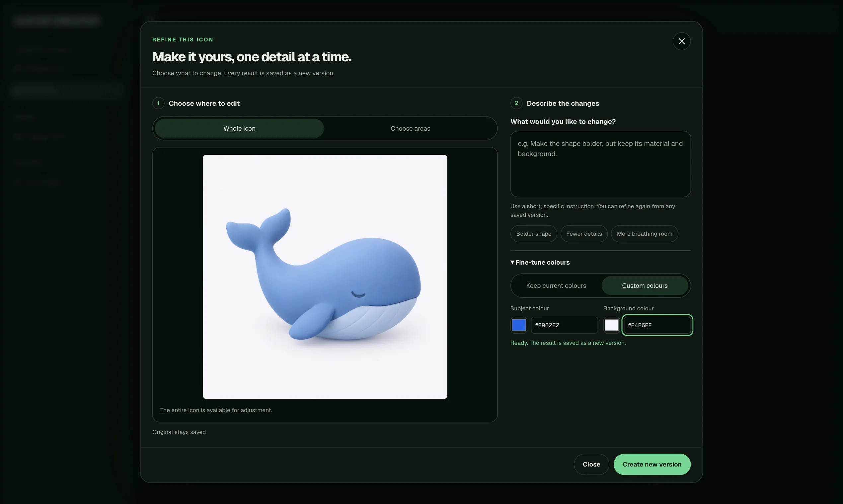Click the 'Use a short, specific instruction' hint text
The width and height of the screenshot is (843, 504).
(x=592, y=211)
